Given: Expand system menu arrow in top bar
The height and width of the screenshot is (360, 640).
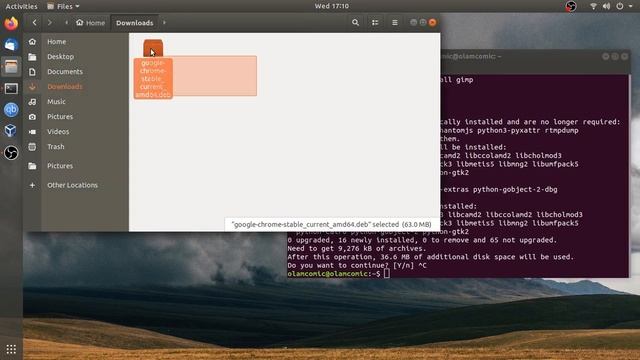Looking at the screenshot, I should coord(631,6).
